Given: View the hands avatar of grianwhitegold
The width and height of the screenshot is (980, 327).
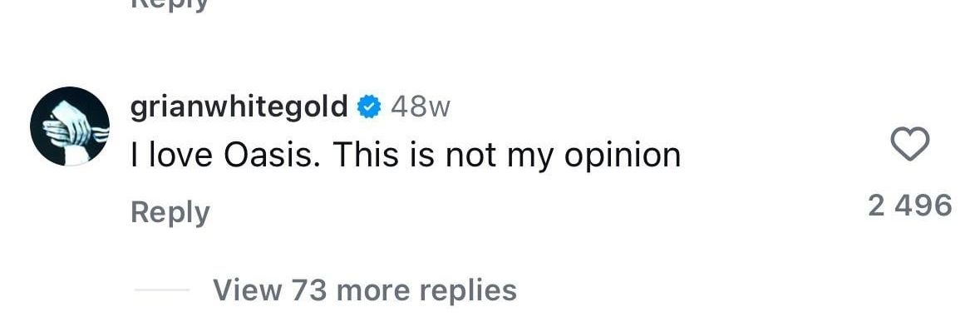Looking at the screenshot, I should point(70,126).
